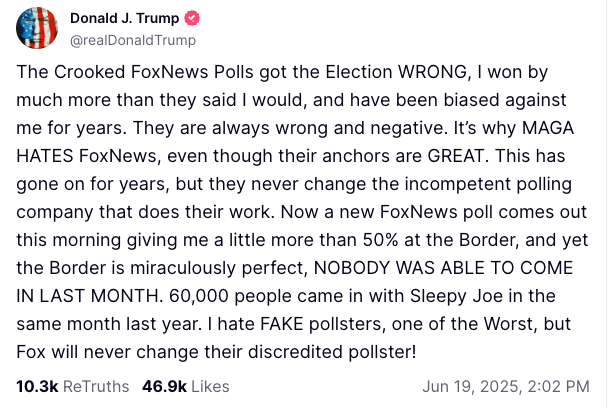The image size is (610, 408).
Task: Click the word WRONG in post
Action: pyautogui.click(x=432, y=72)
